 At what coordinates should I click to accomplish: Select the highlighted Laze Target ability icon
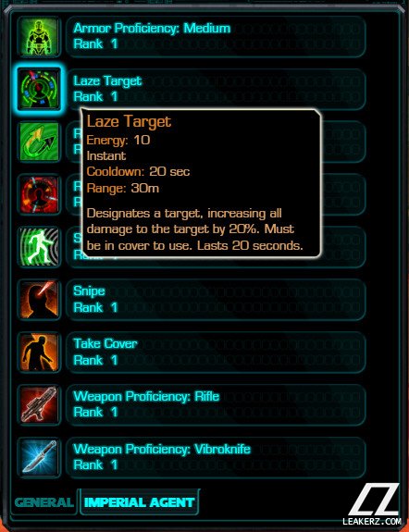coord(39,89)
